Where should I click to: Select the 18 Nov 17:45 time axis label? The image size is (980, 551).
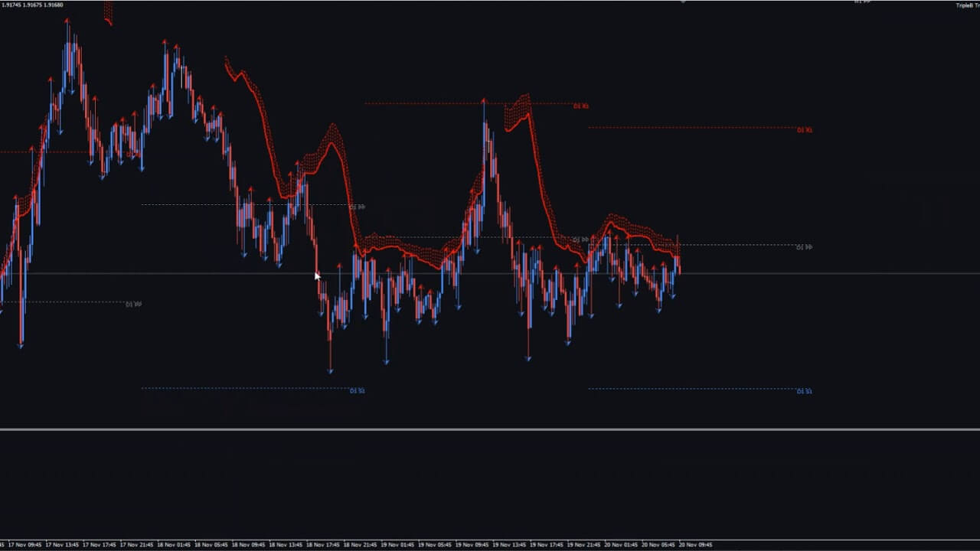[325, 545]
